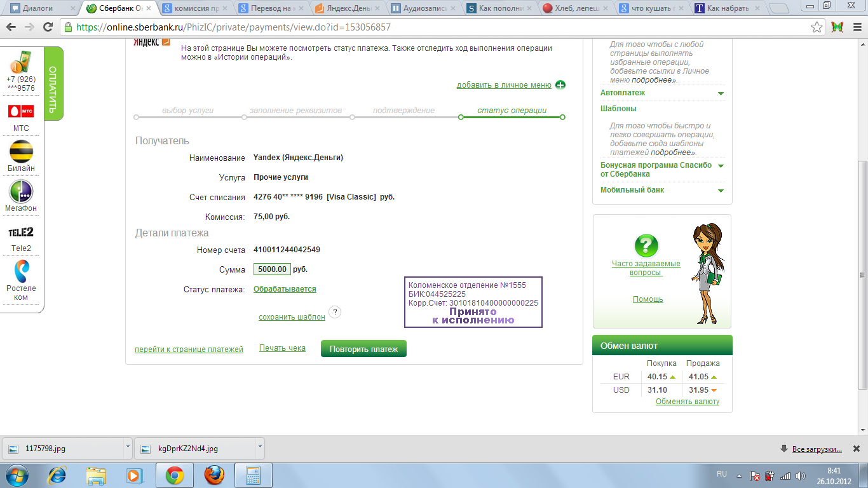868x488 pixels.
Task: Click the assistant girl illustration
Action: (x=707, y=273)
